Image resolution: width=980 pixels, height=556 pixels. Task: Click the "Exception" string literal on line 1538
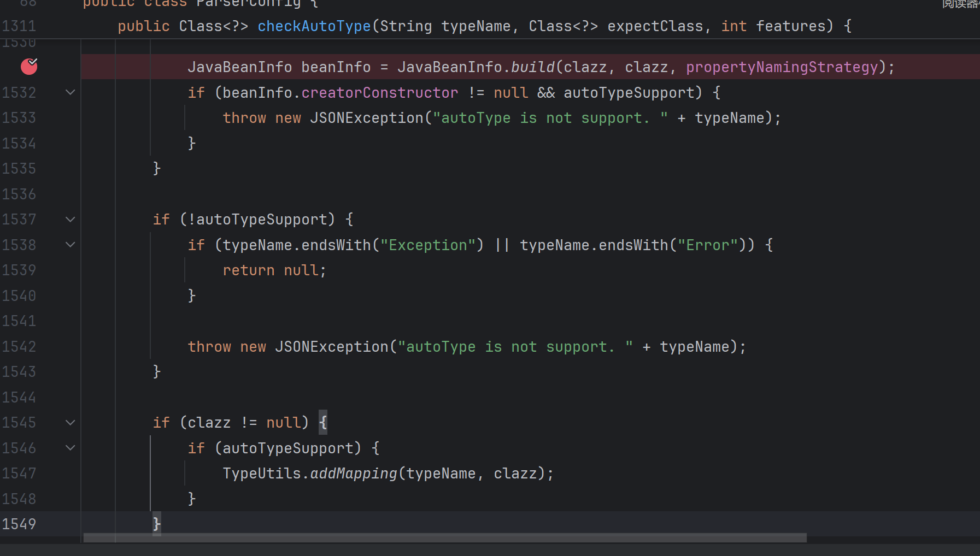(428, 245)
